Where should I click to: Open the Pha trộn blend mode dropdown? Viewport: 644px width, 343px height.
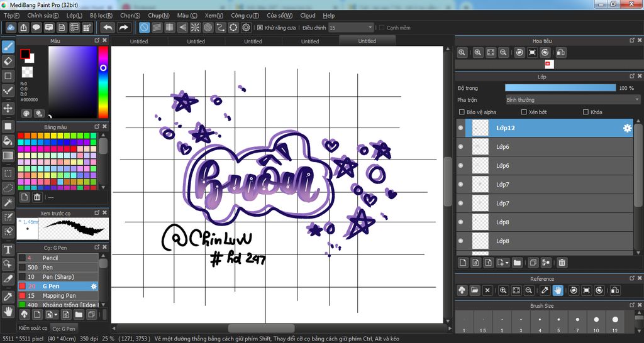click(x=572, y=100)
